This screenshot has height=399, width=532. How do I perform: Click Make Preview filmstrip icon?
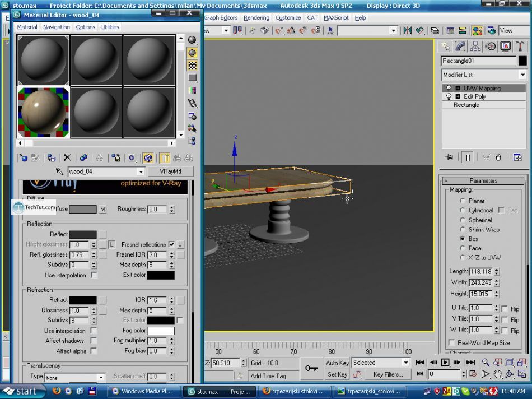click(x=192, y=103)
